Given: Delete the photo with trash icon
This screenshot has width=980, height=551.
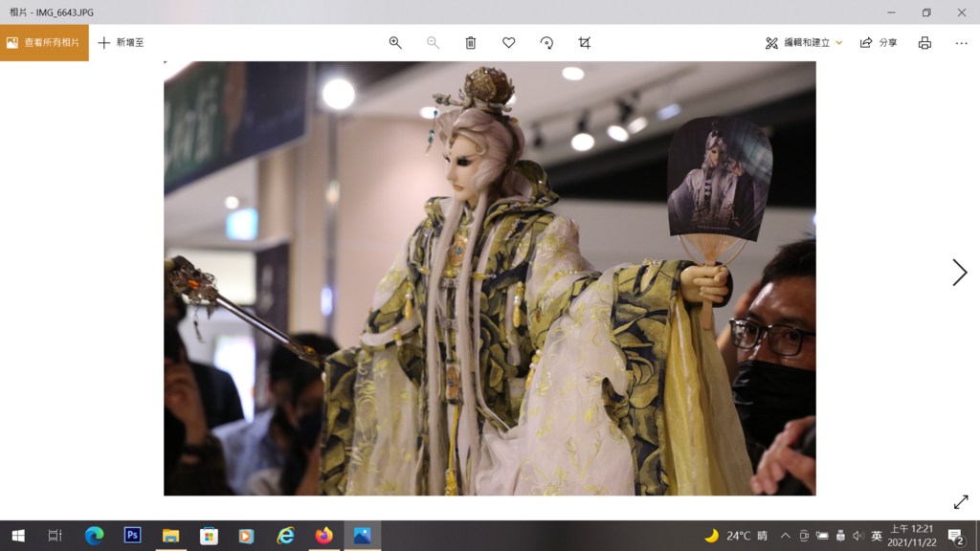Looking at the screenshot, I should (x=471, y=42).
